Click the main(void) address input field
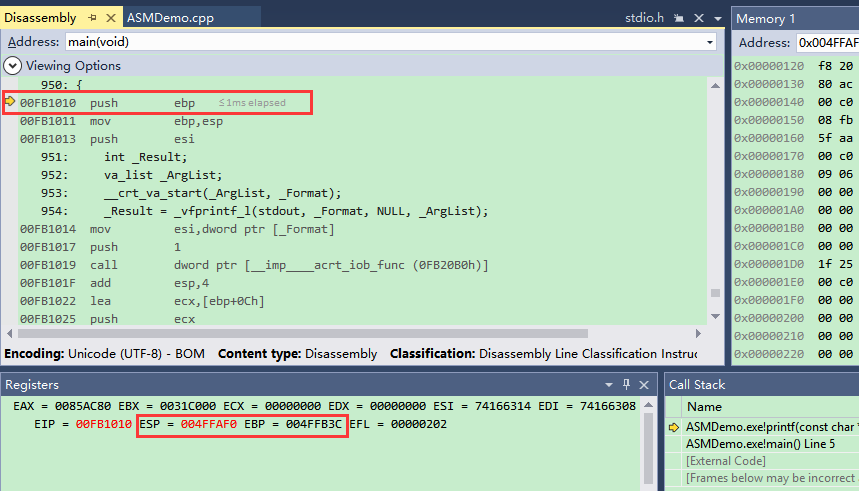The height and width of the screenshot is (491, 859). pos(380,42)
